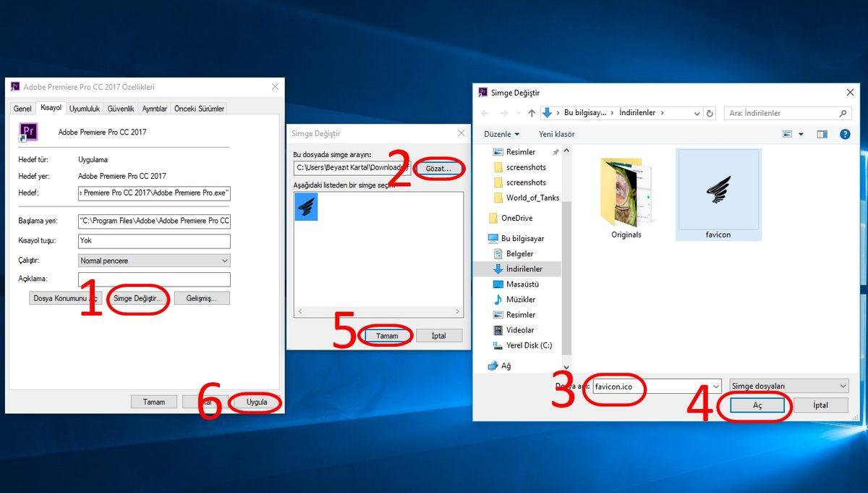Click the refresh icon beside the address bar
Image resolution: width=868 pixels, height=493 pixels.
click(710, 112)
